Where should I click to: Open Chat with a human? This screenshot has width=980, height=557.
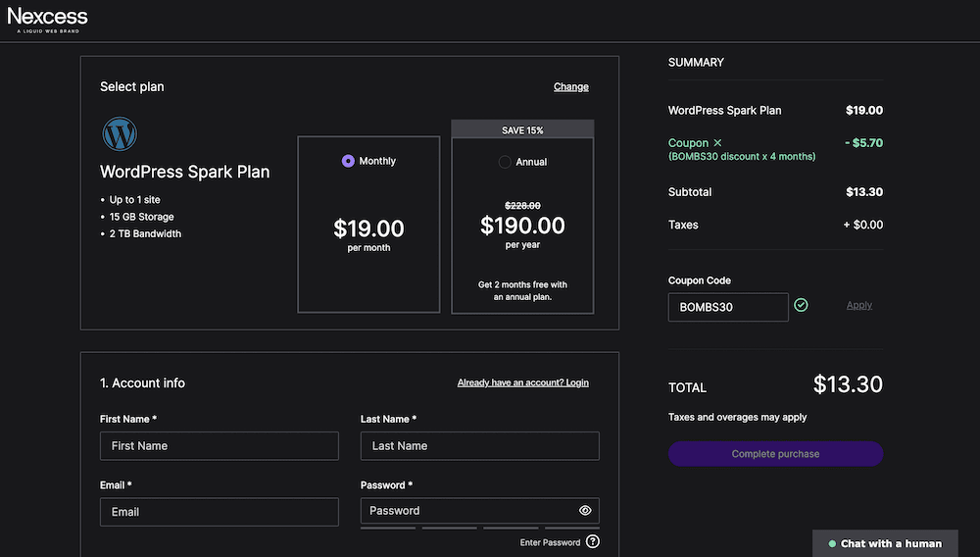885,544
